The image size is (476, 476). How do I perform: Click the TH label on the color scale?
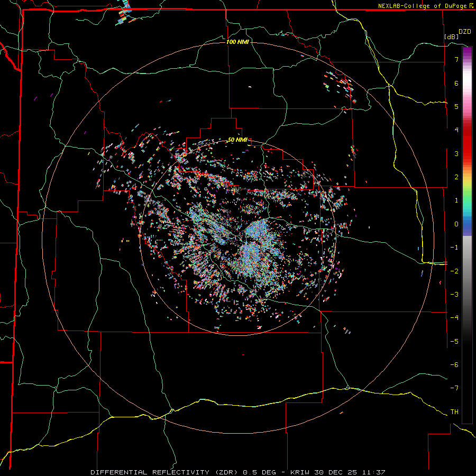pos(454,412)
